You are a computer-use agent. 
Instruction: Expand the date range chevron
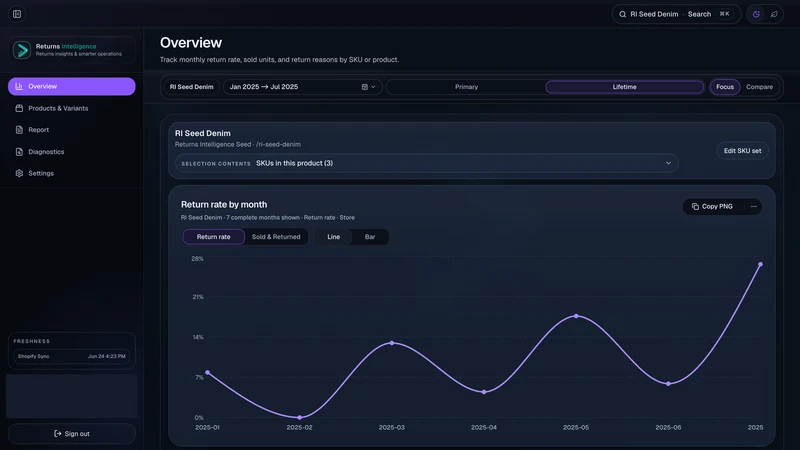point(373,87)
